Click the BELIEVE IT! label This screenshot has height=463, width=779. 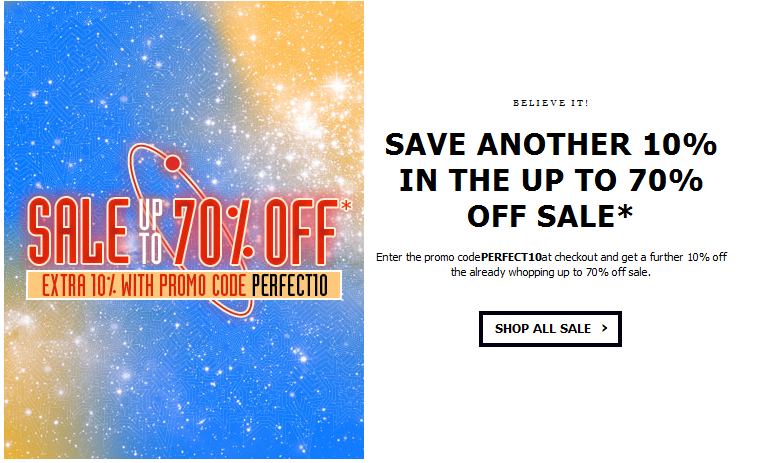(550, 102)
